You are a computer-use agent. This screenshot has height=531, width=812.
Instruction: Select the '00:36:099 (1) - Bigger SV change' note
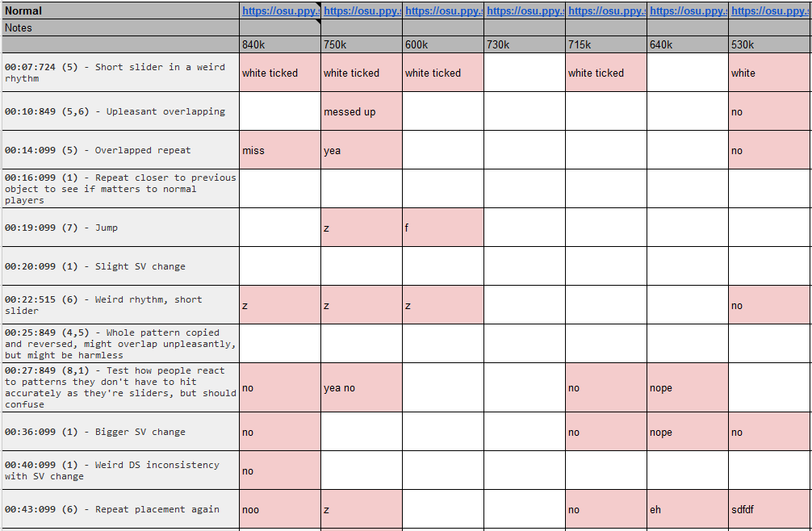tap(120, 432)
